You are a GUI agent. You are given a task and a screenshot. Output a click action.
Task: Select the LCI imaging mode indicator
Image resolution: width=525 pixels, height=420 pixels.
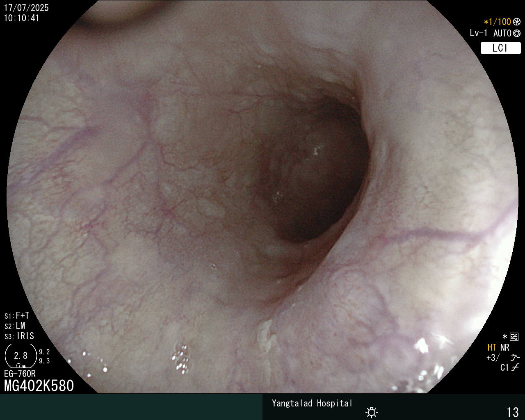[500, 48]
